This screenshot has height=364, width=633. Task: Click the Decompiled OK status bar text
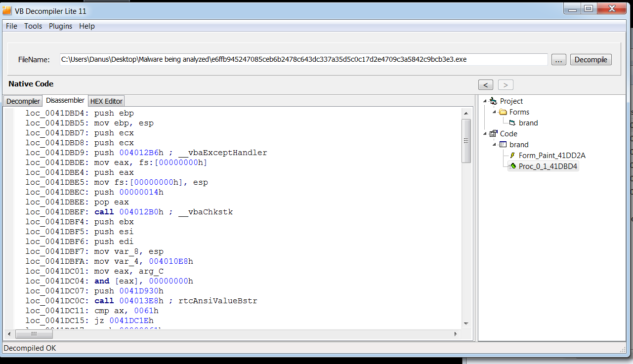30,348
